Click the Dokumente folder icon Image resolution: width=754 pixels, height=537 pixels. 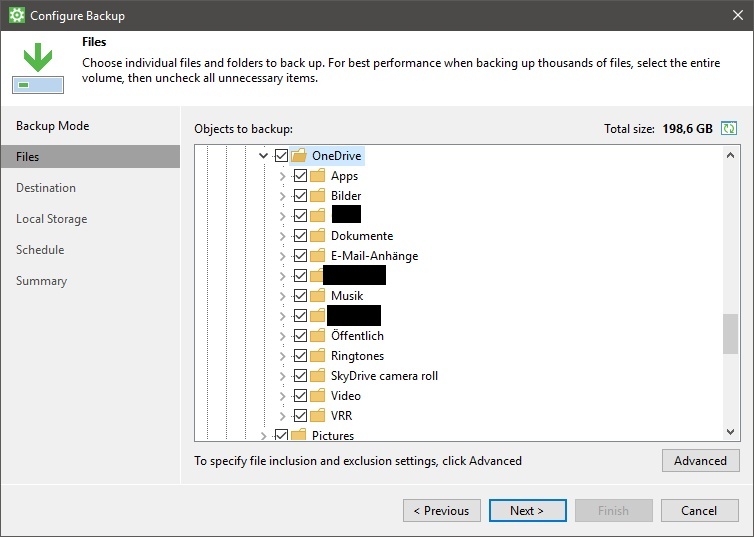pos(317,236)
